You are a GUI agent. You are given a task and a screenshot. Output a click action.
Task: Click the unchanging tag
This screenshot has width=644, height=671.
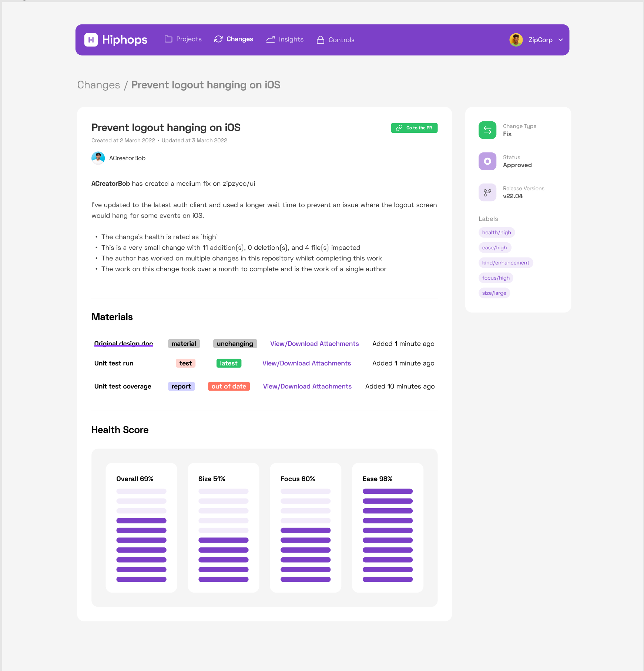(235, 344)
